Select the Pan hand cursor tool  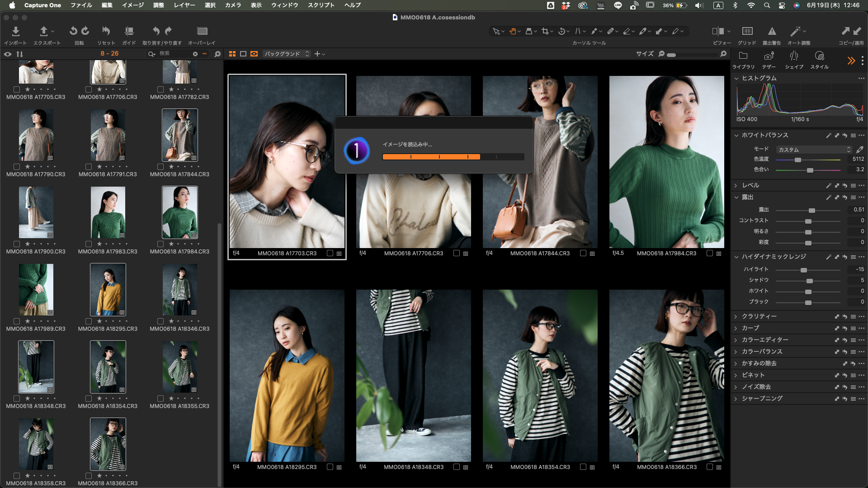[513, 31]
